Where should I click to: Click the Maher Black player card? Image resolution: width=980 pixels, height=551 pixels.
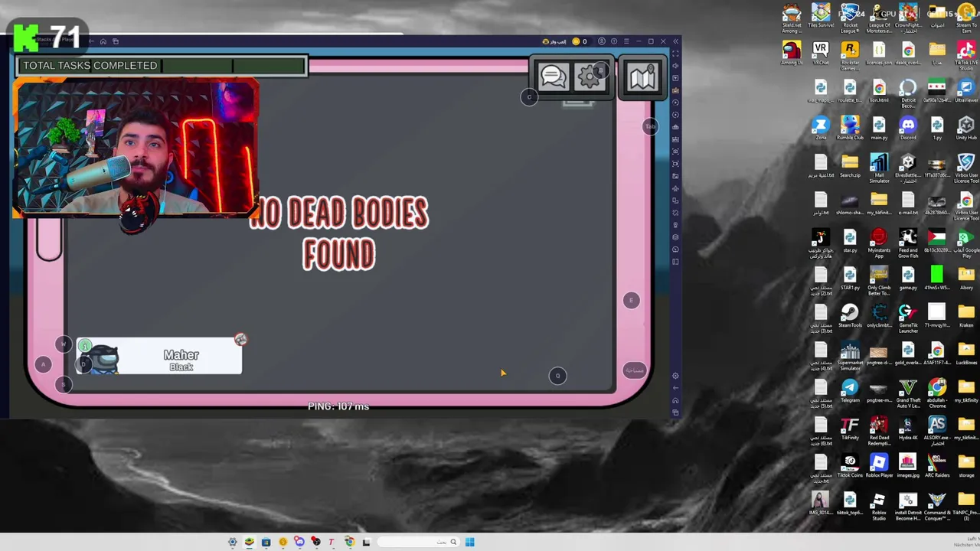159,357
